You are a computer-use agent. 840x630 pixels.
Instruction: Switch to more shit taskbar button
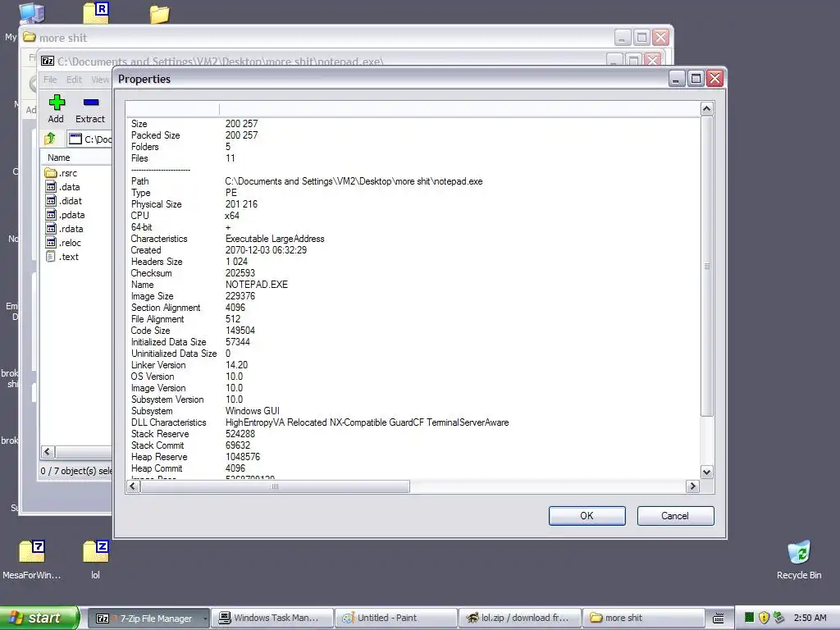pos(643,618)
